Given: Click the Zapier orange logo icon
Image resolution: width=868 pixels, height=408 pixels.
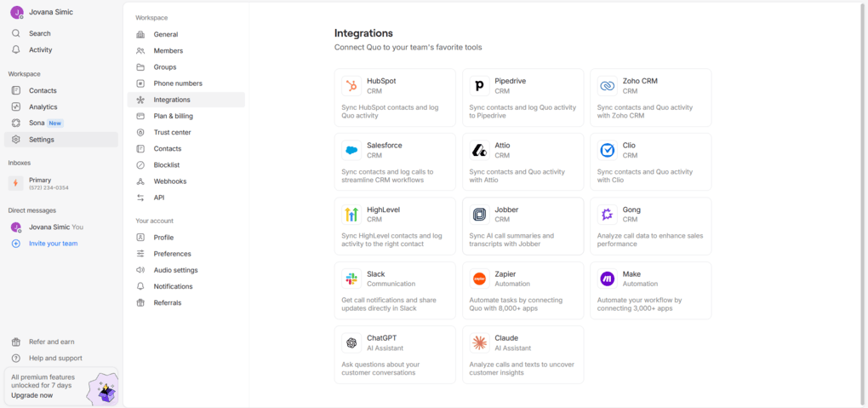Looking at the screenshot, I should pos(479,279).
